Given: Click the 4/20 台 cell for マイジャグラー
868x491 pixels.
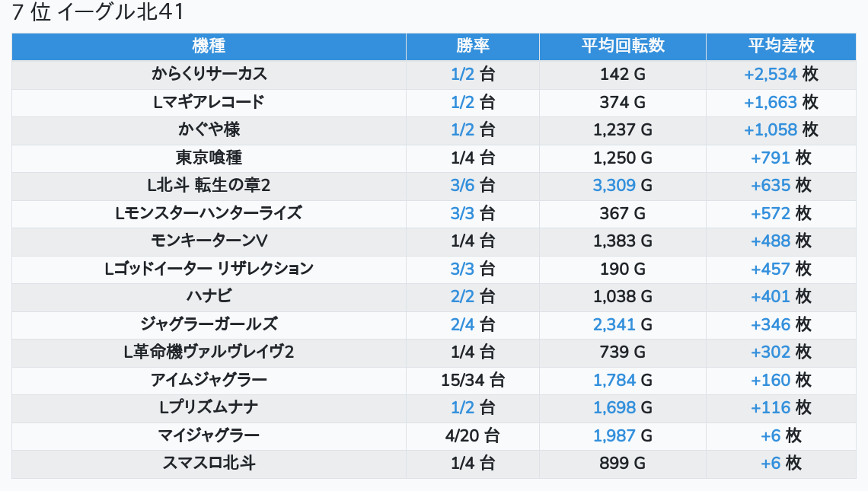Looking at the screenshot, I should pyautogui.click(x=473, y=435).
